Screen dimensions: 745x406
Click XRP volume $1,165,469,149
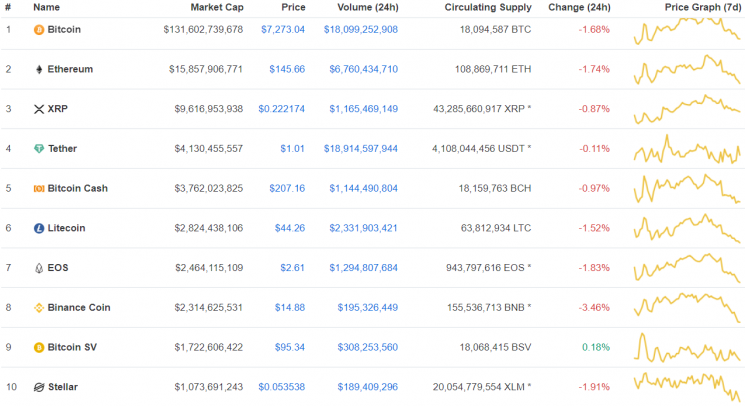[x=364, y=109]
